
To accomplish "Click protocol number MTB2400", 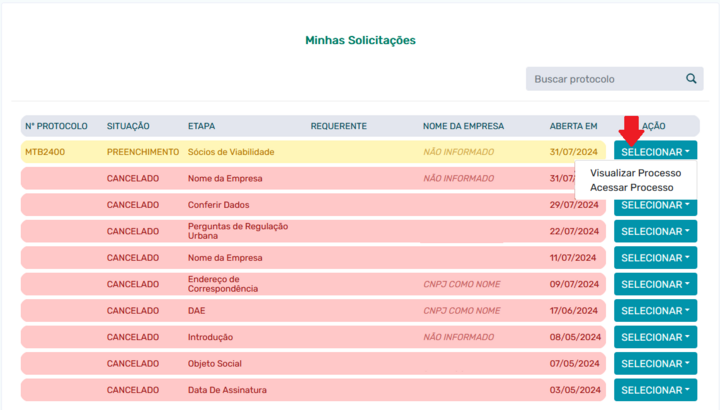I will point(45,152).
